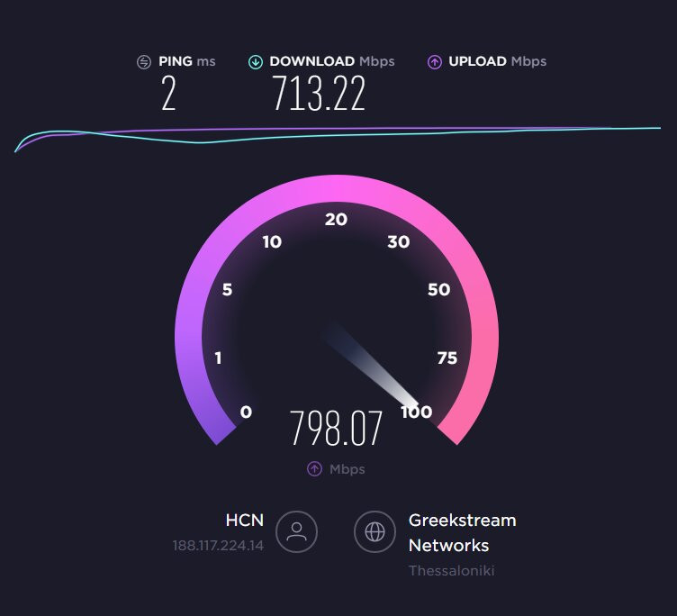Screen dimensions: 677x616
Task: Click the globe server icon
Action: coord(375,531)
